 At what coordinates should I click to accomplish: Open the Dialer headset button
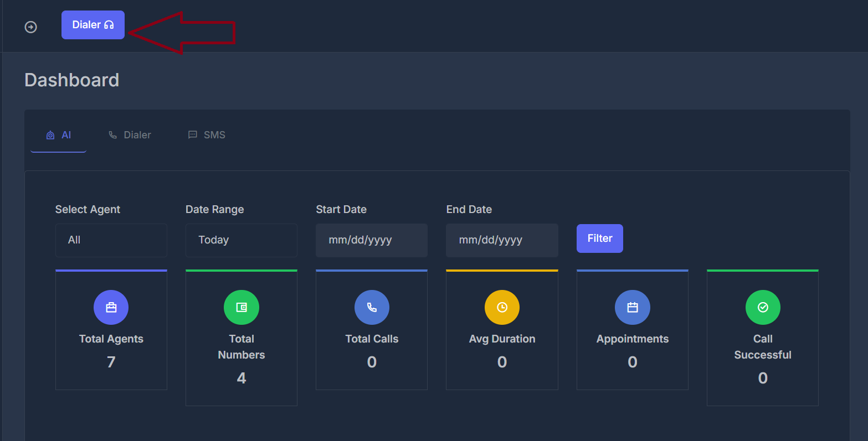(x=93, y=25)
